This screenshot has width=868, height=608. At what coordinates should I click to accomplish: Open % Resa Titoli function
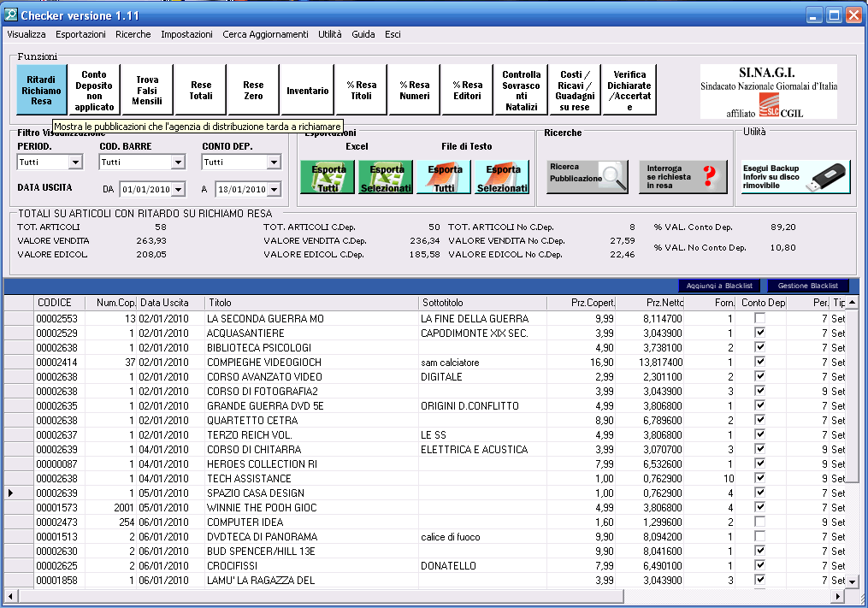[x=361, y=90]
